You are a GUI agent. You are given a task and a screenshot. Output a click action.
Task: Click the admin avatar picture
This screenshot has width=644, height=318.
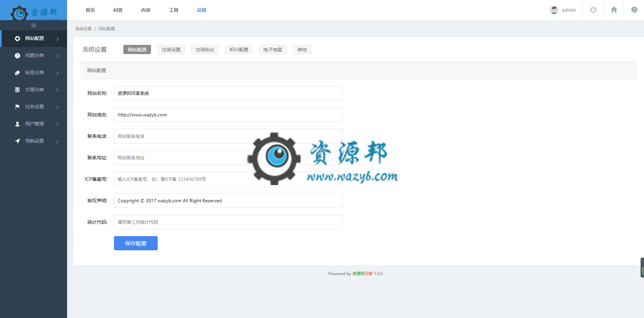click(x=554, y=10)
